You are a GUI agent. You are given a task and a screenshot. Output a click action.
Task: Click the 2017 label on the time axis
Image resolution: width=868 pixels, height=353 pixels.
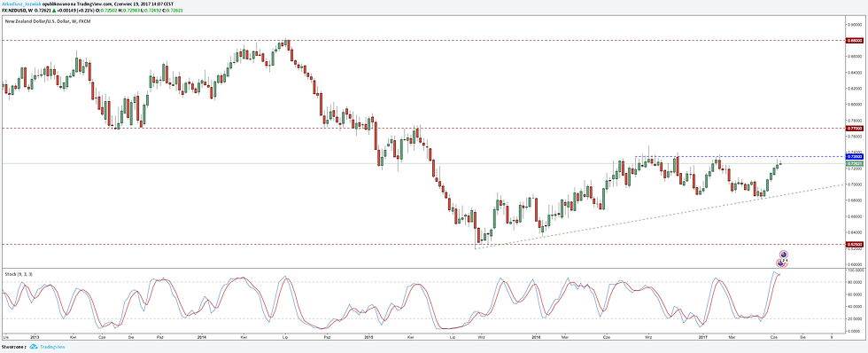[x=703, y=336]
